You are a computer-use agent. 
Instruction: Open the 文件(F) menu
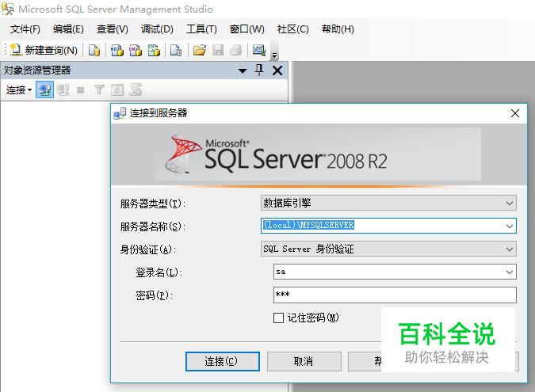[25, 29]
